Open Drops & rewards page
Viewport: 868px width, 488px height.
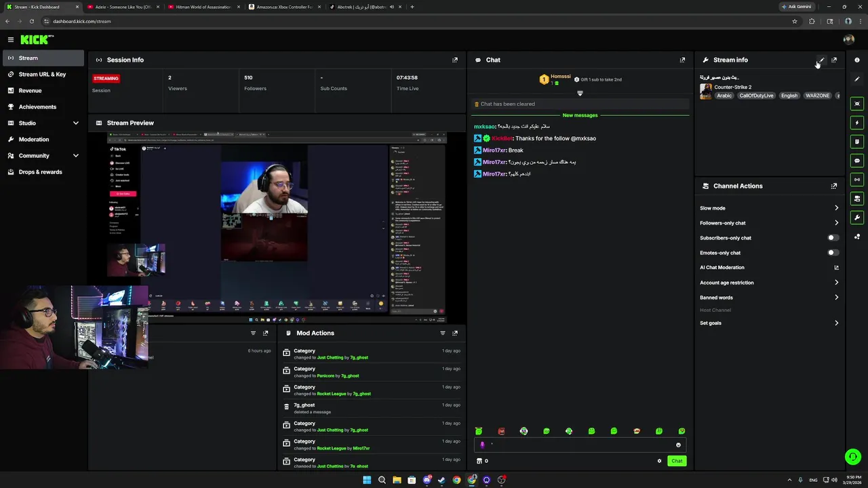[43, 172]
